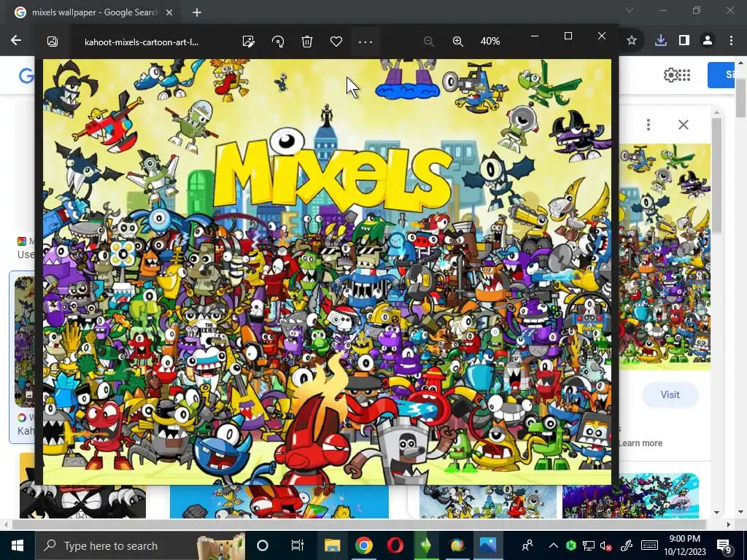Open the People taskbar icon
This screenshot has height=560, width=747.
[527, 545]
